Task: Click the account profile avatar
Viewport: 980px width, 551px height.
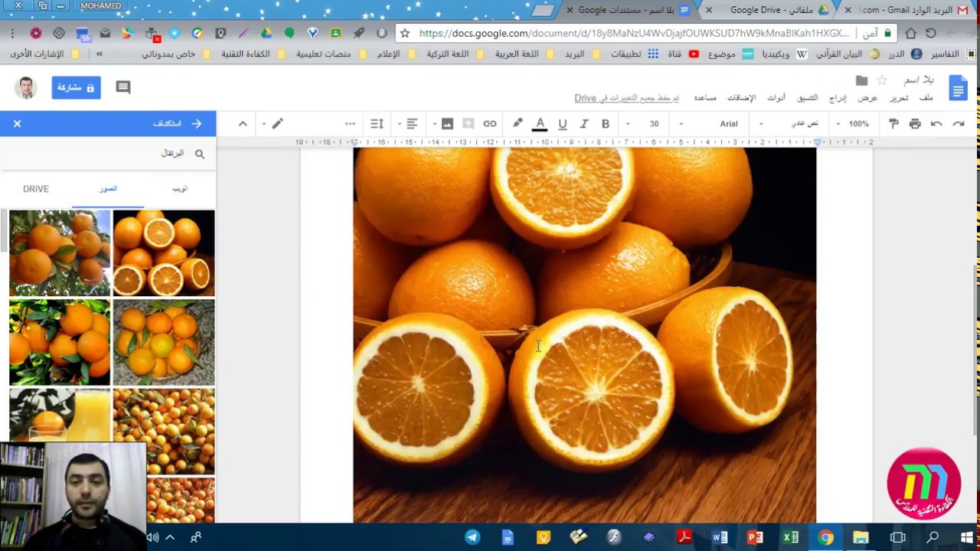Action: tap(26, 87)
